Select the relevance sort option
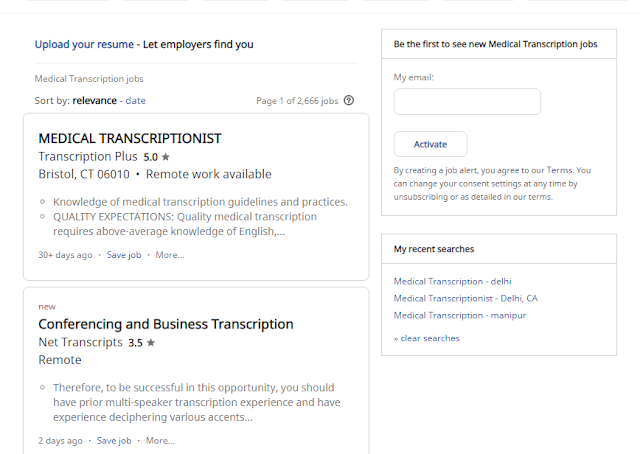 [94, 100]
